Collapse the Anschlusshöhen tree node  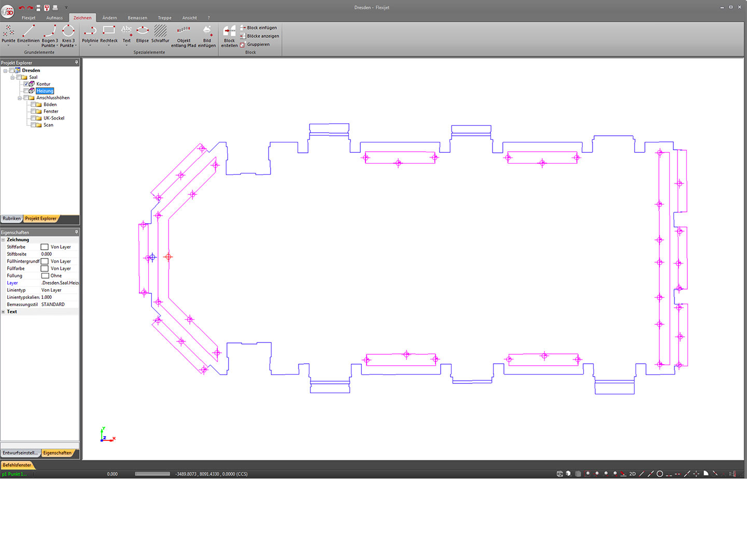pos(20,98)
